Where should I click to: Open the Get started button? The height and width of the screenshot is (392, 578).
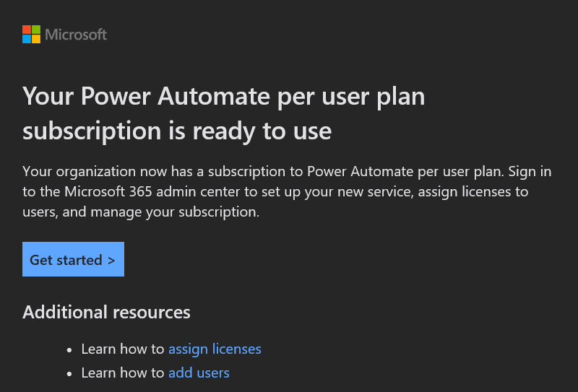(x=74, y=259)
